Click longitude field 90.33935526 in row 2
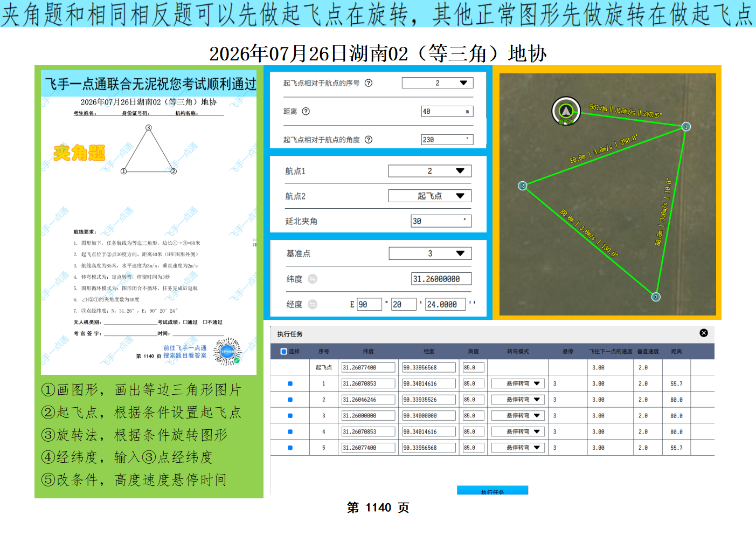Viewport: 756px width, 535px height. pyautogui.click(x=429, y=400)
